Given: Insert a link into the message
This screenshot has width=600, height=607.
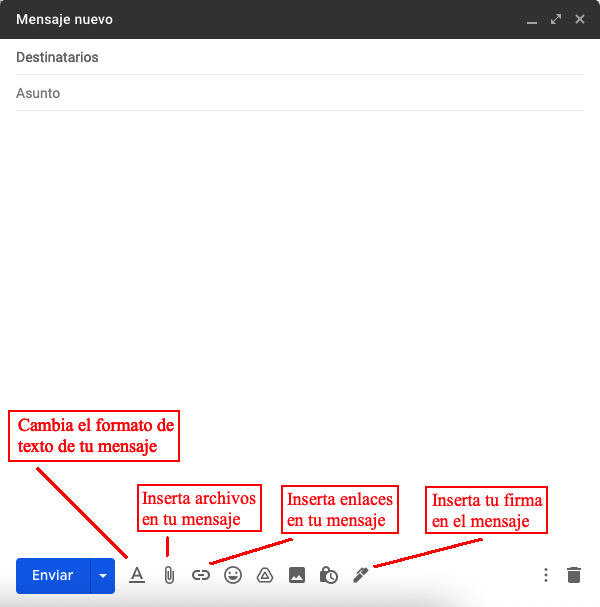Looking at the screenshot, I should (x=201, y=575).
